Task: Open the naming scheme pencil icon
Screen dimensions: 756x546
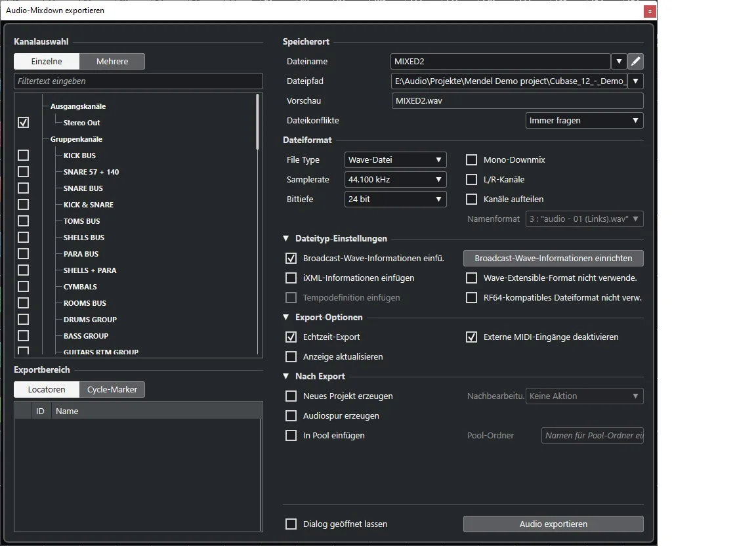Action: pyautogui.click(x=635, y=61)
